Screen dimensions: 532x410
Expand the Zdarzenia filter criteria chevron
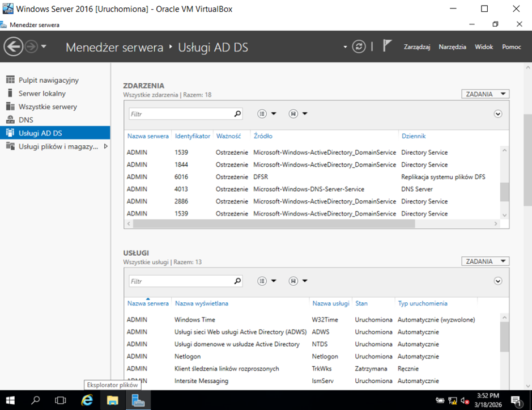(x=498, y=114)
